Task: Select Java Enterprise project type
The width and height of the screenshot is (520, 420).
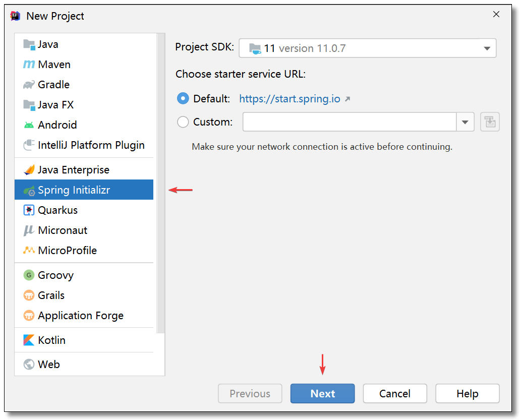Action: [73, 170]
